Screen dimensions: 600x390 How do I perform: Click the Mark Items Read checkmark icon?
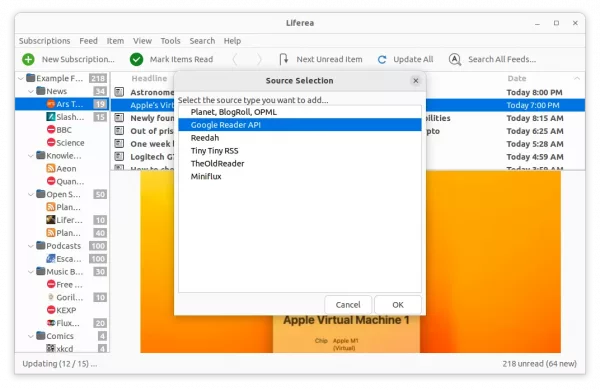tap(136, 59)
